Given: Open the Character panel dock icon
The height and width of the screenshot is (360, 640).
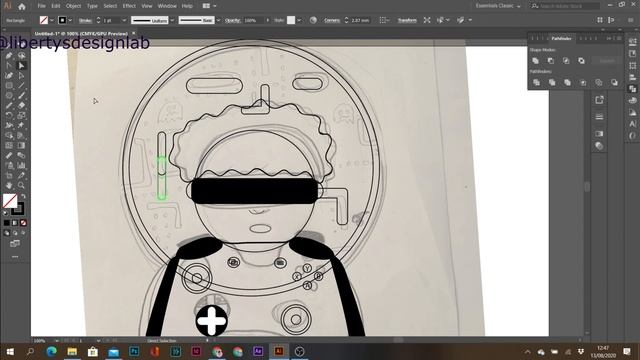Looking at the screenshot, I should point(633,124).
